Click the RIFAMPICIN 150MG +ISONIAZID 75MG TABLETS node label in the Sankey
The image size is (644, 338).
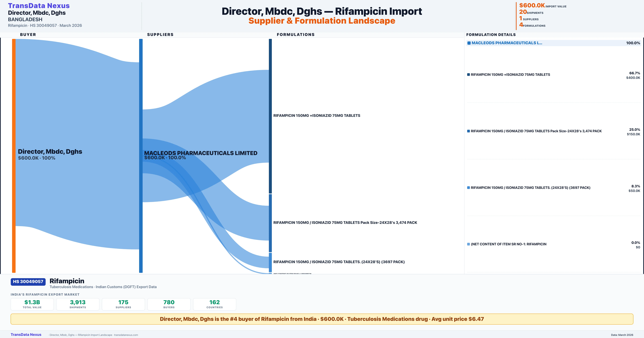coord(316,115)
